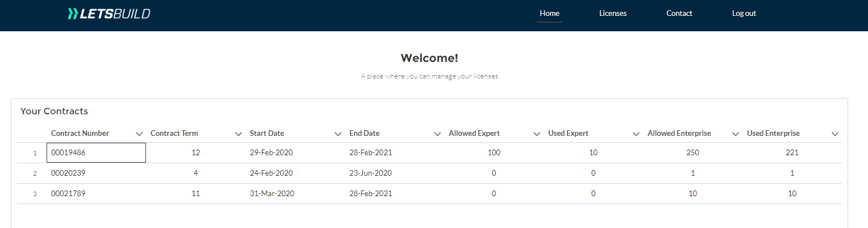The height and width of the screenshot is (228, 868).
Task: Click the Log out link
Action: point(744,14)
